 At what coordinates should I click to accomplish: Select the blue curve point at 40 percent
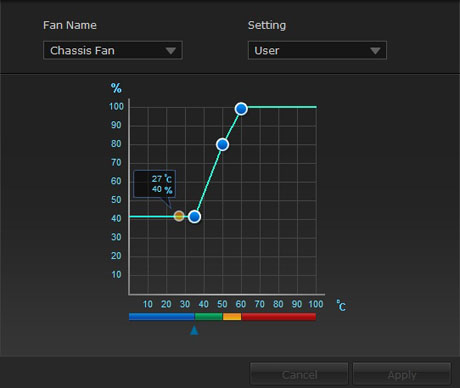point(194,217)
